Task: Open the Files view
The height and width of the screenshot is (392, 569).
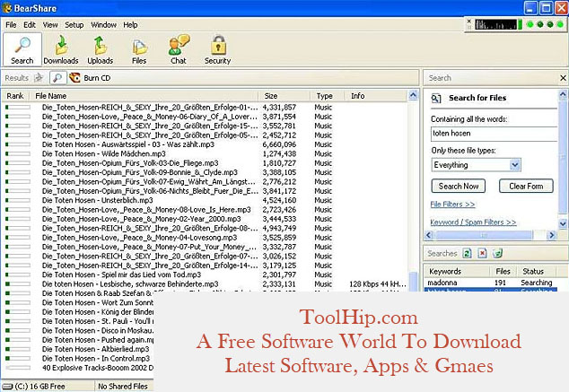Action: pyautogui.click(x=139, y=49)
